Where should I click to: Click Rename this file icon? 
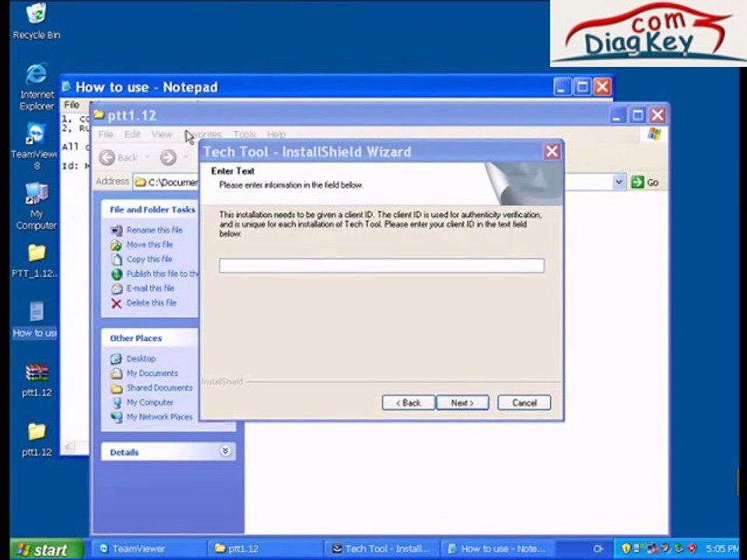[x=116, y=230]
